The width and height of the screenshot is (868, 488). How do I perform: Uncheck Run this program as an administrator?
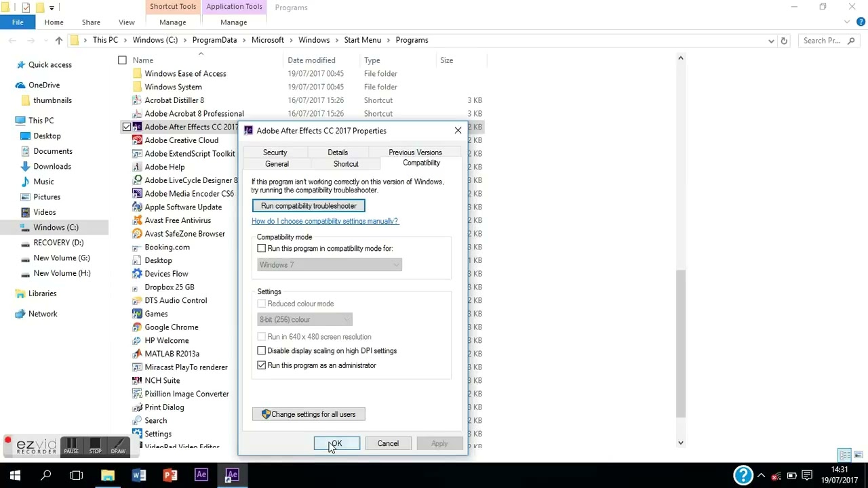coord(261,365)
